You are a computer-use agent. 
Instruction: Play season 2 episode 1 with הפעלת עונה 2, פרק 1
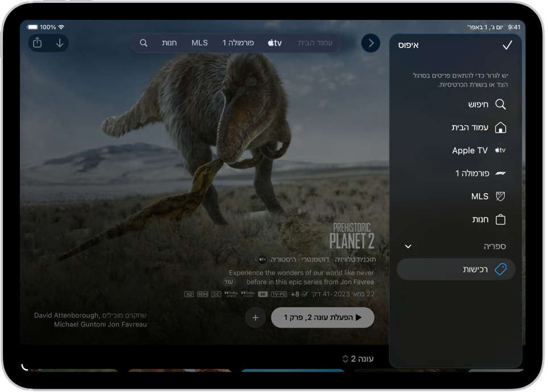(323, 317)
